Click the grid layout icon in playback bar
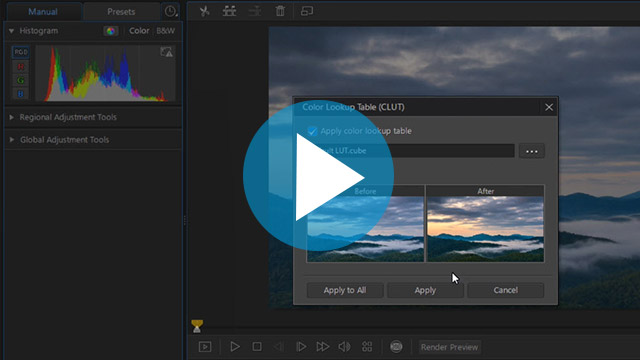The image size is (640, 360). tap(367, 347)
